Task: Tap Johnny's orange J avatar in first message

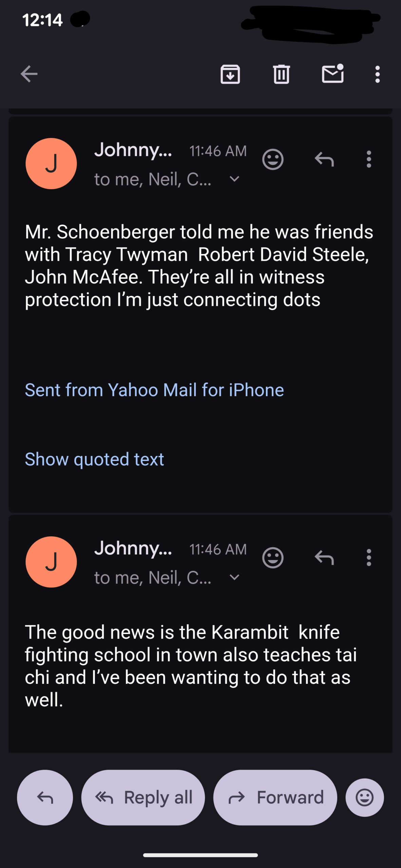Action: pos(51,163)
